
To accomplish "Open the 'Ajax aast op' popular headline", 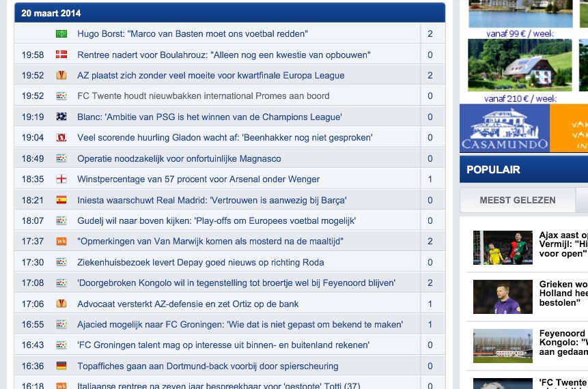I will (563, 244).
